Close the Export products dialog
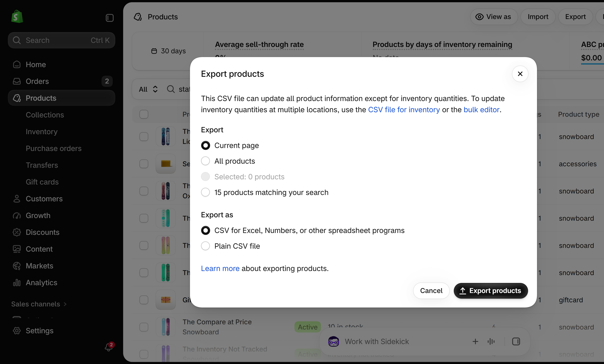Screen dimensions: 604x364 point(520,74)
